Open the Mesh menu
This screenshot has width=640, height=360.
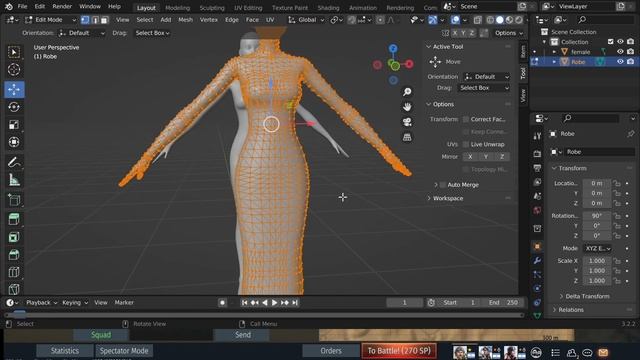(185, 20)
